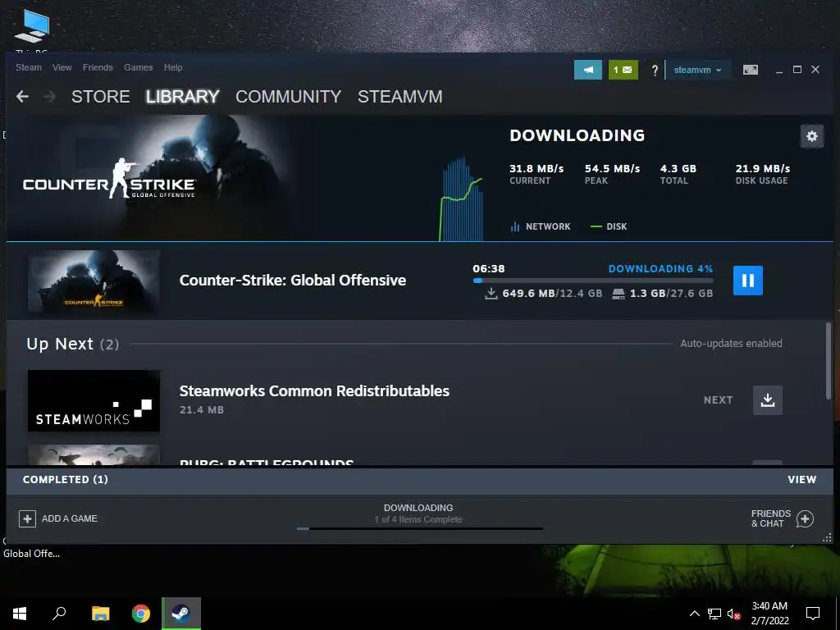
Task: Click the COMPLETED (1) header
Action: (66, 480)
